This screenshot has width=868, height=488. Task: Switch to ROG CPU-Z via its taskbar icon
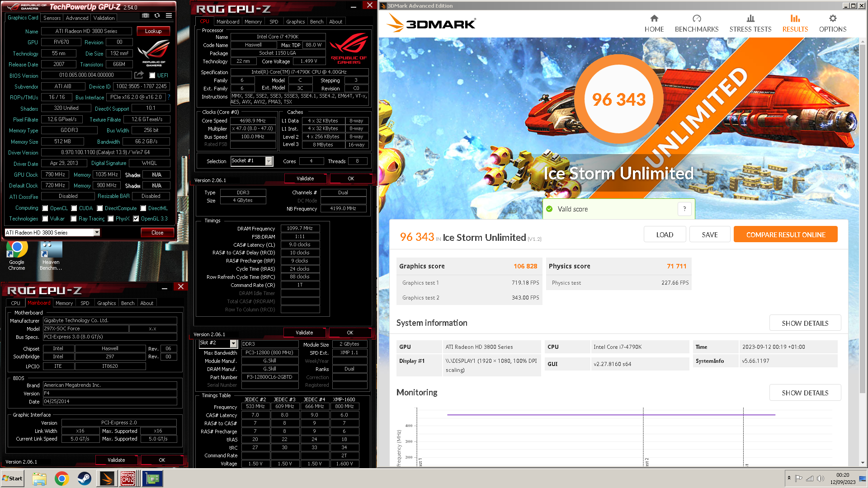pyautogui.click(x=128, y=479)
